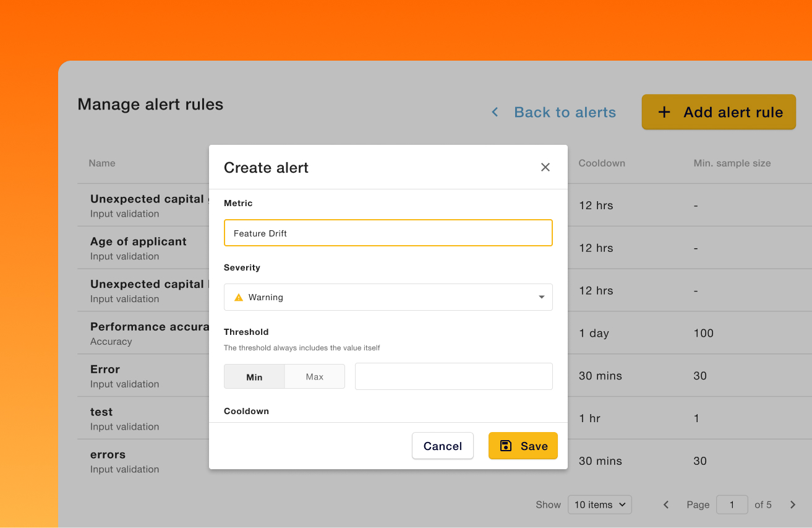Click the yellow warning triangle icon
Viewport: 812px width, 528px height.
click(239, 298)
